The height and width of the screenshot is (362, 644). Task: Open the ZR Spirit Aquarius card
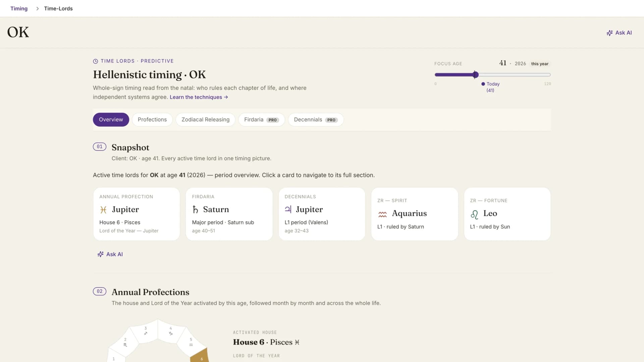click(x=415, y=214)
